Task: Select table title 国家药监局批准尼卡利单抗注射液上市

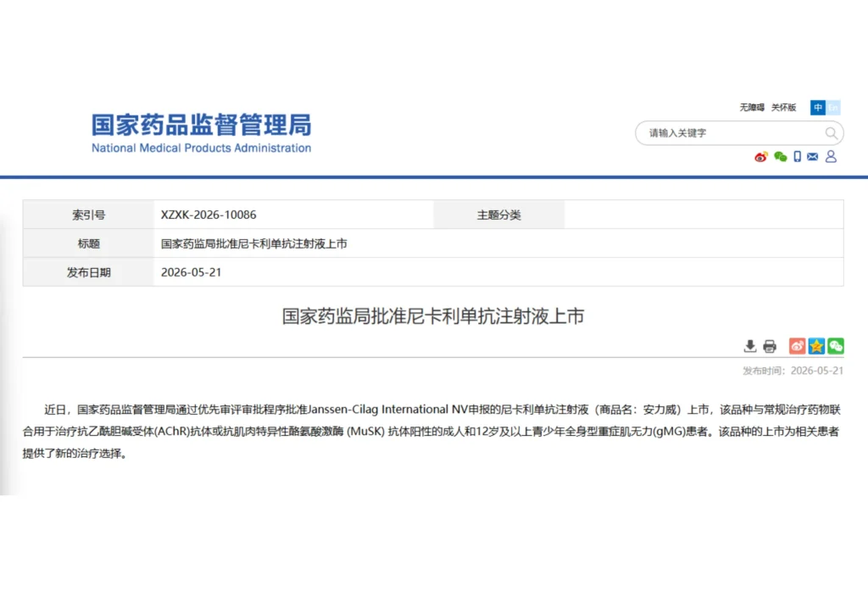Action: [x=254, y=243]
